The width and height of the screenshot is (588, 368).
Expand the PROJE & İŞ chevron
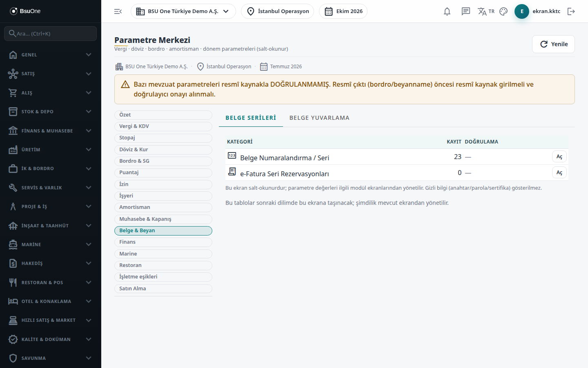(x=89, y=206)
